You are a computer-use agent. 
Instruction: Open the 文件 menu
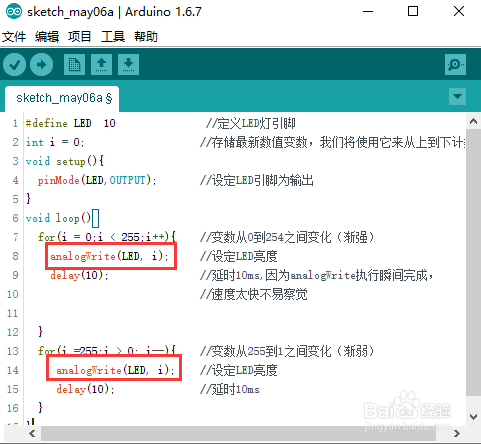pos(14,36)
